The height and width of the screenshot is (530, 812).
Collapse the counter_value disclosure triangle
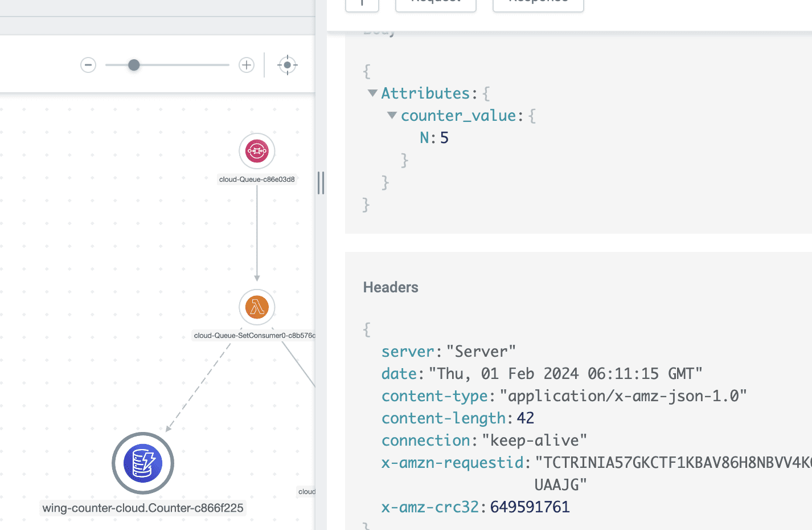pos(391,115)
